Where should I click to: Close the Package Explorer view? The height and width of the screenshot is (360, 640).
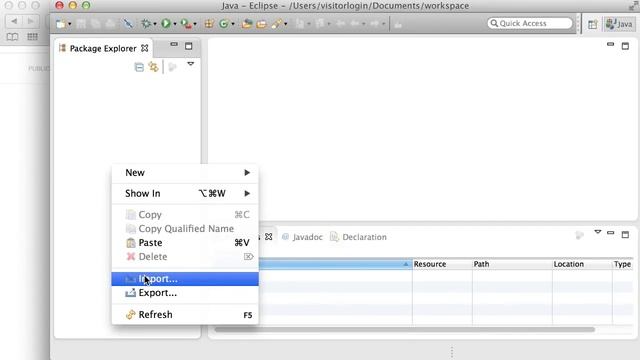coord(144,48)
